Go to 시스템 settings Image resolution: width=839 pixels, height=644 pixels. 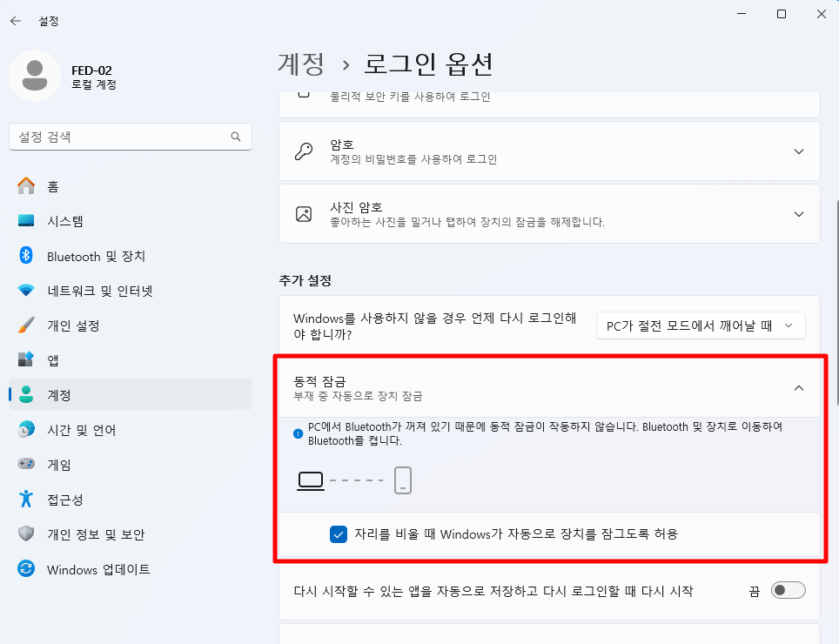click(131, 221)
